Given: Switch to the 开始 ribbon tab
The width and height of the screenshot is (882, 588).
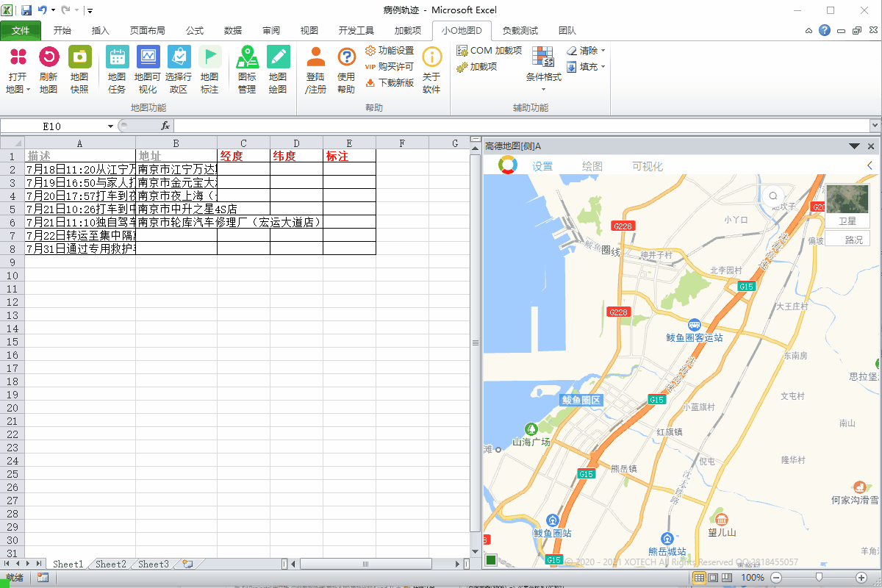Looking at the screenshot, I should pyautogui.click(x=62, y=31).
